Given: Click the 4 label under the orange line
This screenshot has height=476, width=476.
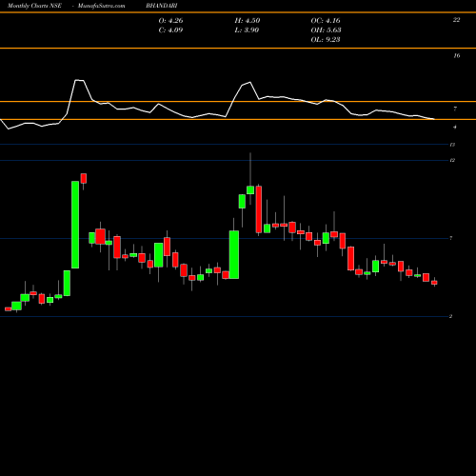Looking at the screenshot, I should coord(455,127).
